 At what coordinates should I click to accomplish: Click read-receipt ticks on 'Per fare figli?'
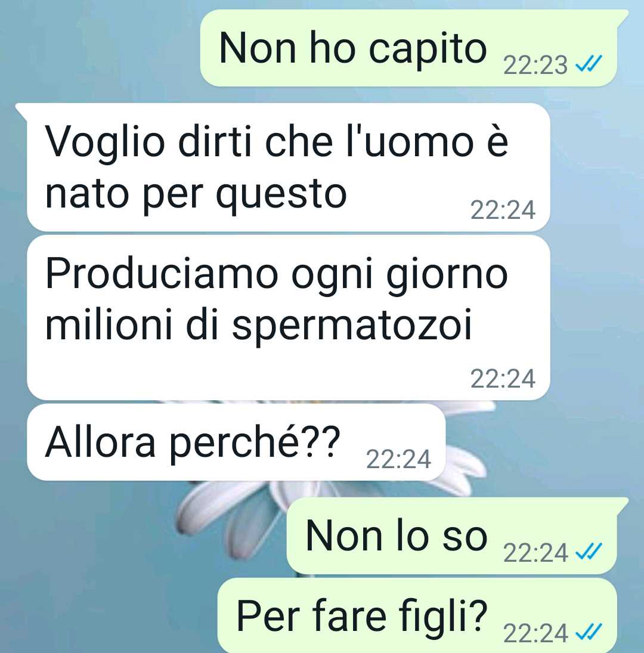coord(588,632)
